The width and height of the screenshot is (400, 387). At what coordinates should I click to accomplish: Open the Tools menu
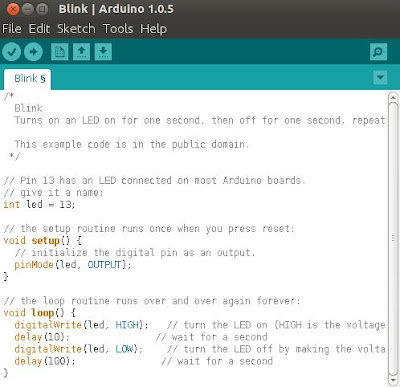[x=118, y=29]
